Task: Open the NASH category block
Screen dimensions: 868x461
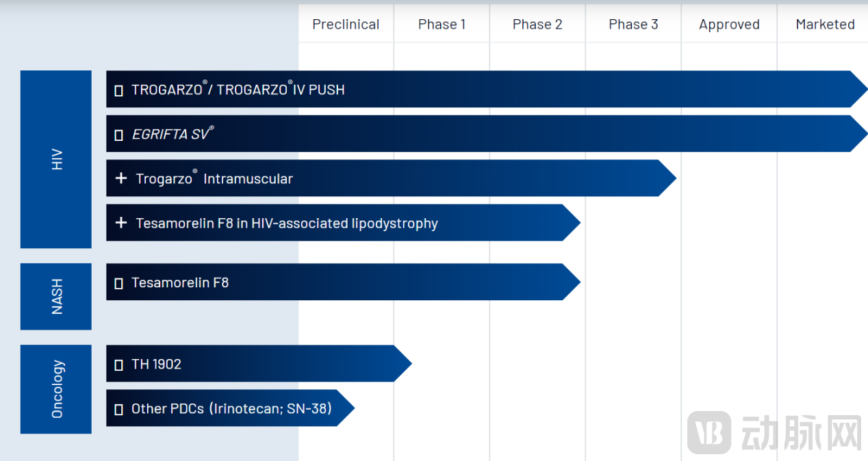Action: [x=56, y=296]
